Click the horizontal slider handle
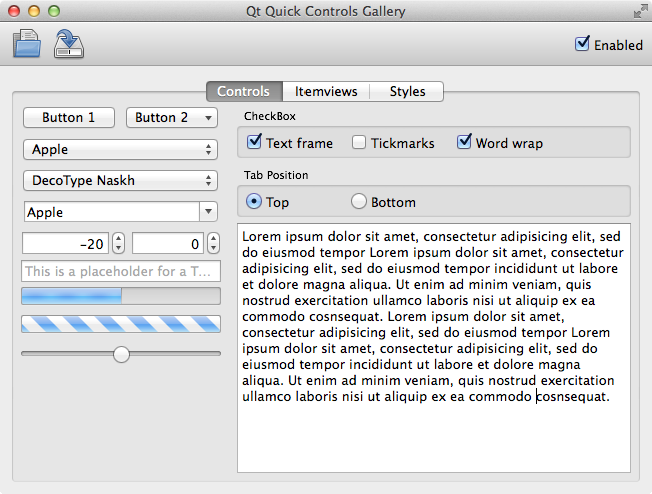Viewport: 652px width, 494px height. click(x=122, y=354)
